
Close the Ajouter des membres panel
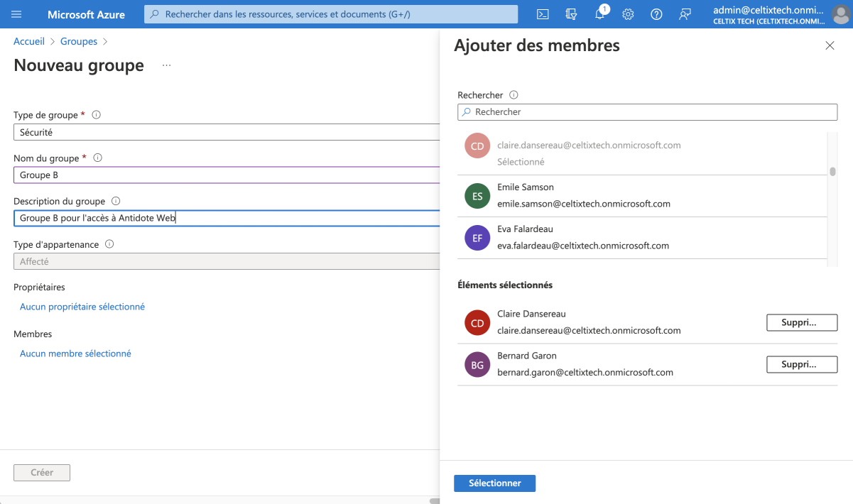pos(830,45)
